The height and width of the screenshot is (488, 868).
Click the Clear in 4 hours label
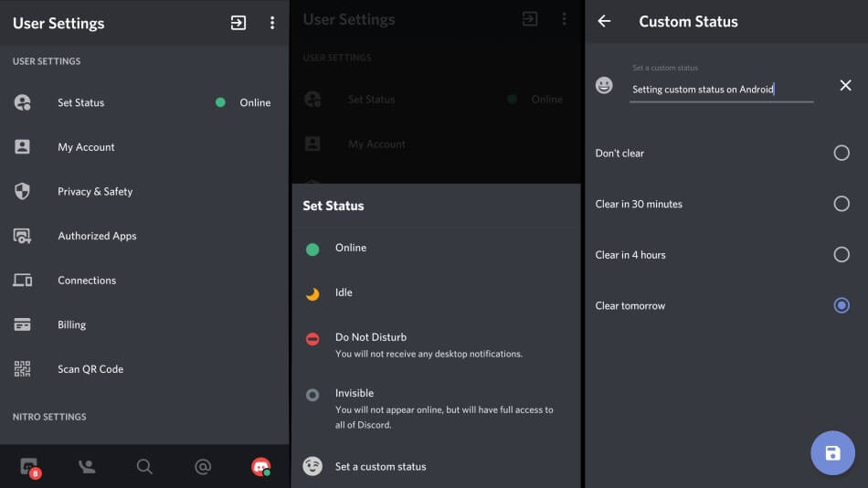(630, 255)
